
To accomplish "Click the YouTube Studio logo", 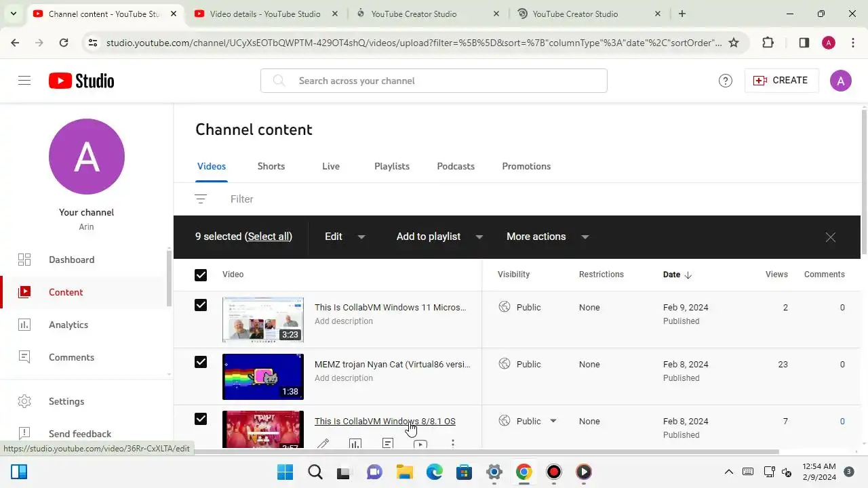I will coord(81,81).
